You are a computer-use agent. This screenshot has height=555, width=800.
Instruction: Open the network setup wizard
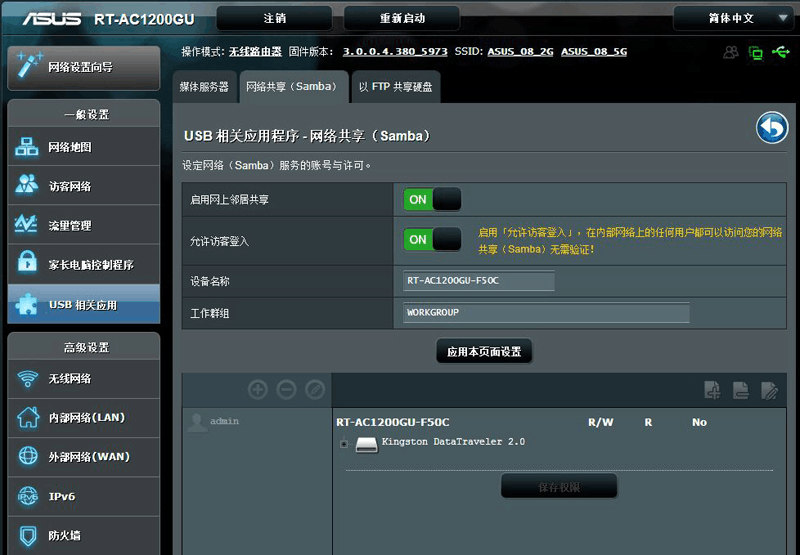pos(84,67)
